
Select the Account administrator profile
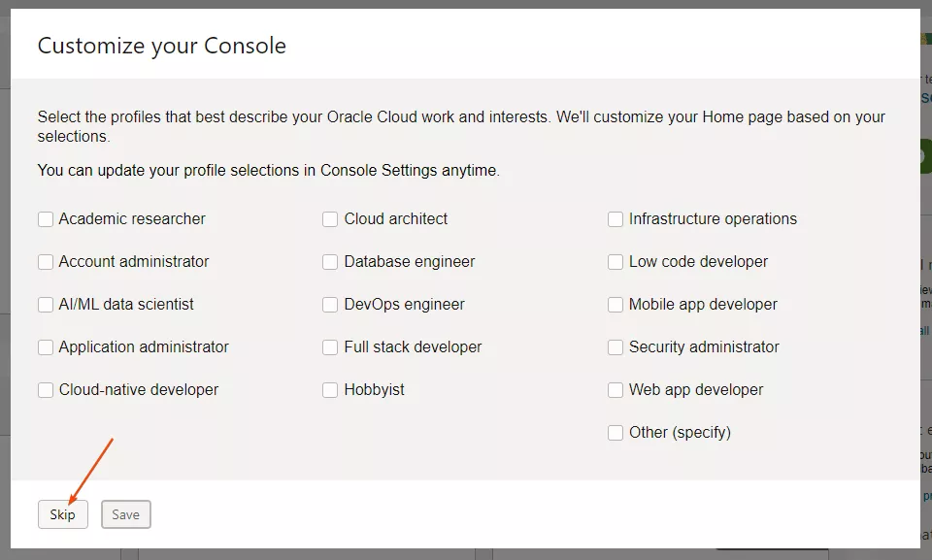point(46,262)
